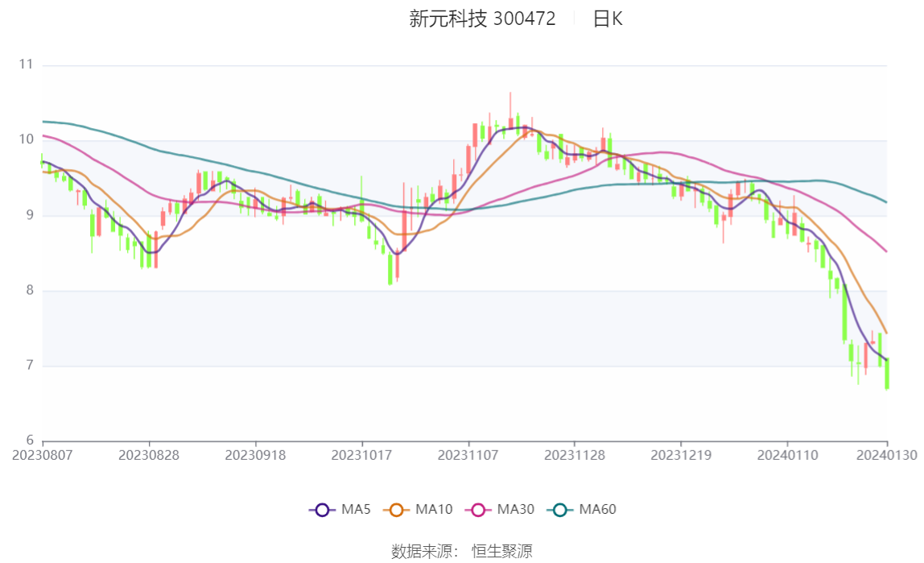Select the 20240110 date axis label
924x563 pixels.
pos(787,455)
